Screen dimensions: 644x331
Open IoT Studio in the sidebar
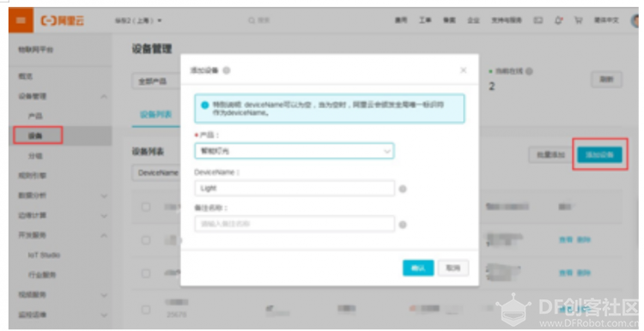point(44,256)
